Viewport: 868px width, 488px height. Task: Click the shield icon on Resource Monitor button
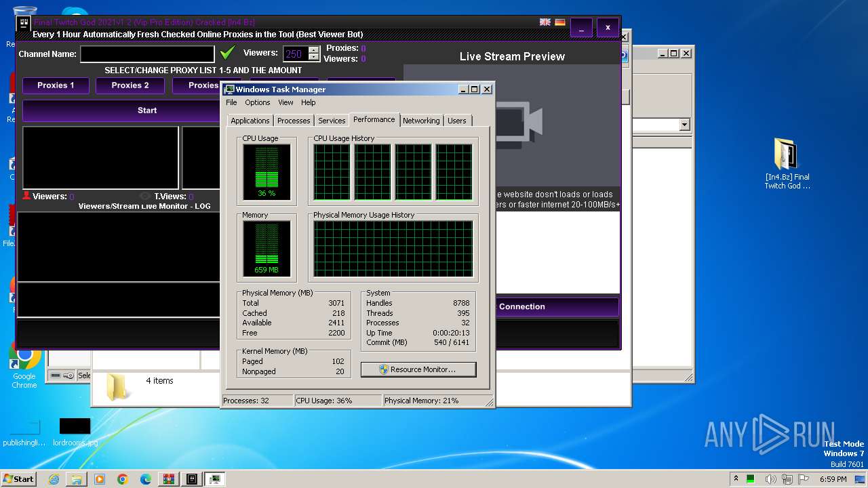384,369
